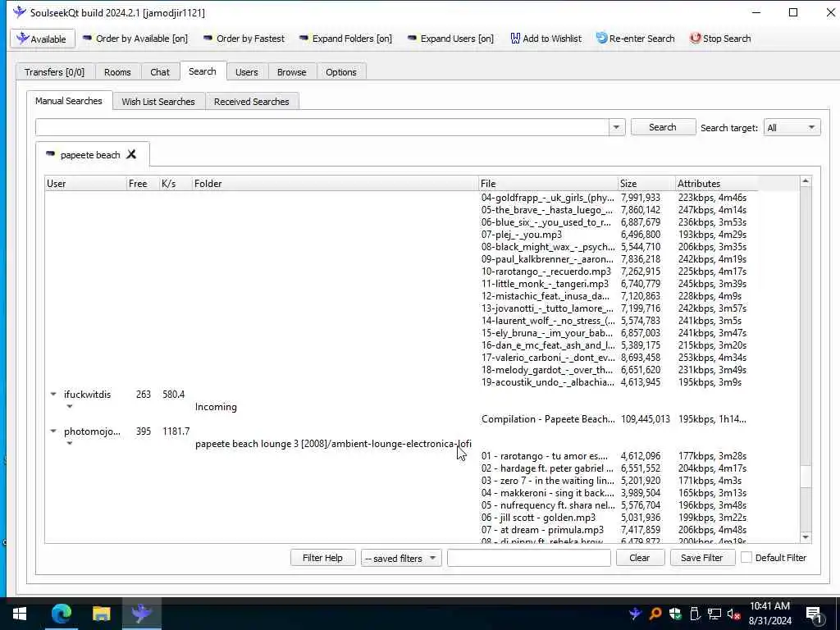Sort results by Attributes column header
Screen dimensions: 840x630
pyautogui.click(x=716, y=183)
